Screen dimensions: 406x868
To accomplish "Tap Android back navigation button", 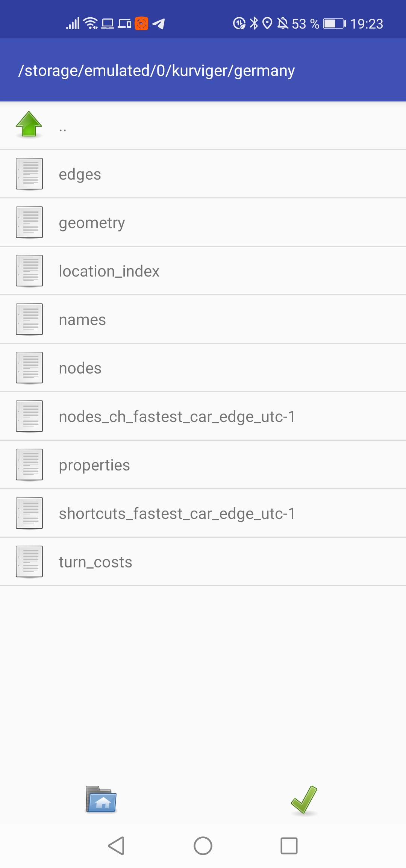I will [x=117, y=846].
